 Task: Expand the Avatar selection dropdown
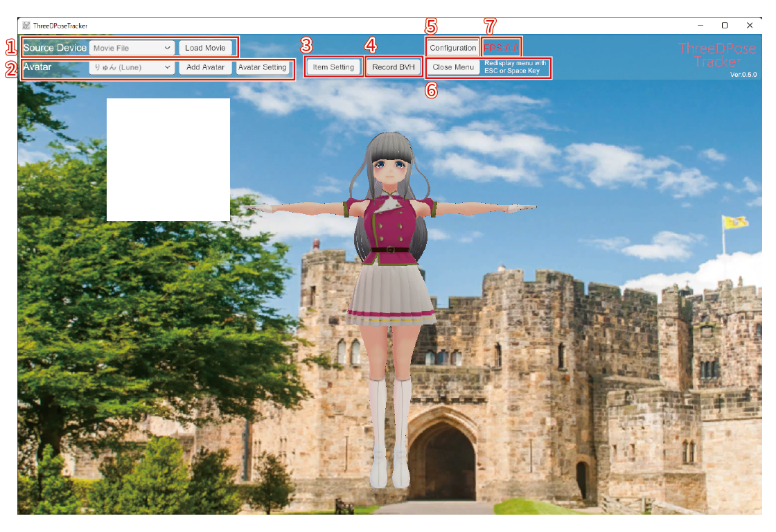pos(132,68)
